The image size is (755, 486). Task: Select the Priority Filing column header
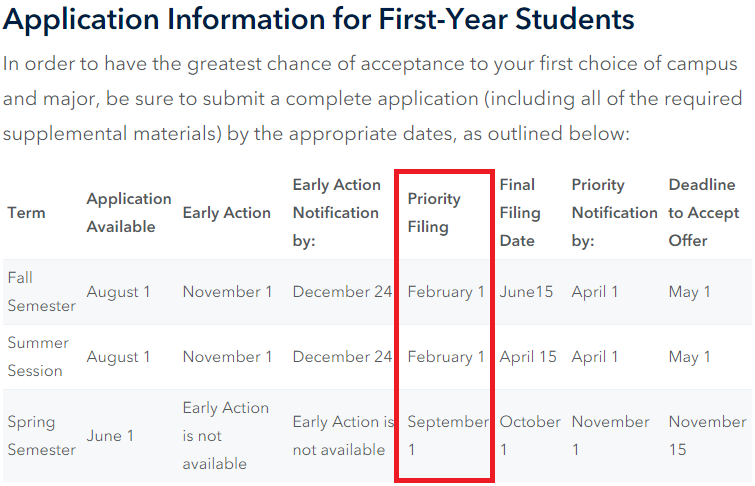click(x=434, y=213)
